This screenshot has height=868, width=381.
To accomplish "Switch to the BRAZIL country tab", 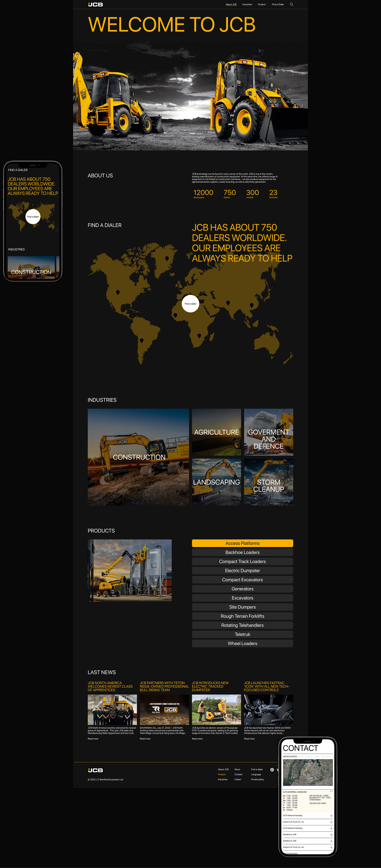I will (x=301, y=756).
